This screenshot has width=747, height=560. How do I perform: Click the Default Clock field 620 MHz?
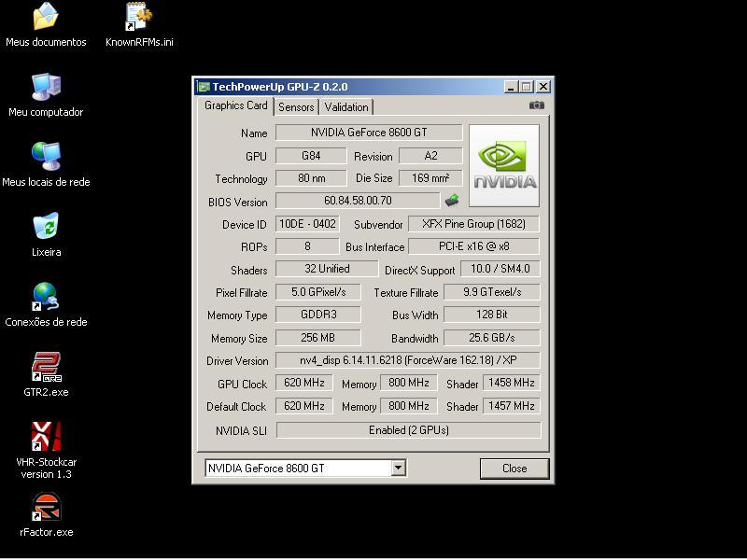click(x=304, y=406)
